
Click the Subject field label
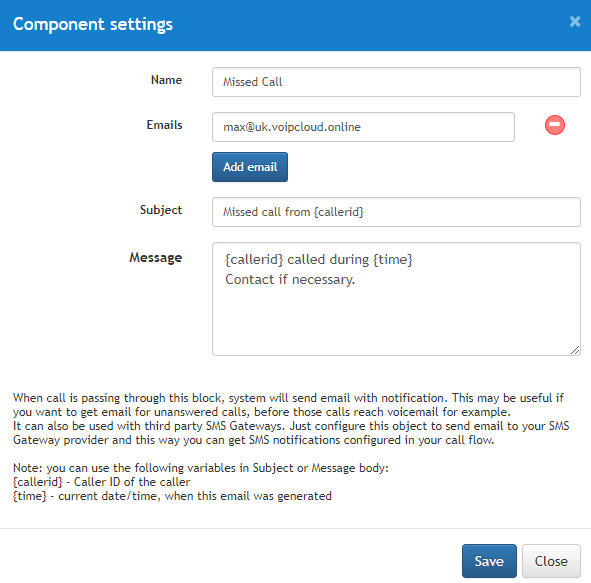[x=161, y=210]
